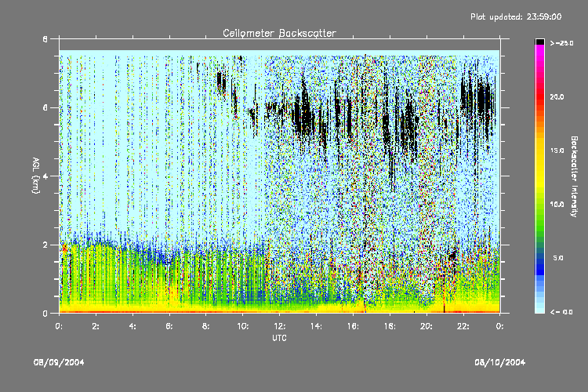Click the x-axis tick label '20:'

[x=426, y=326]
